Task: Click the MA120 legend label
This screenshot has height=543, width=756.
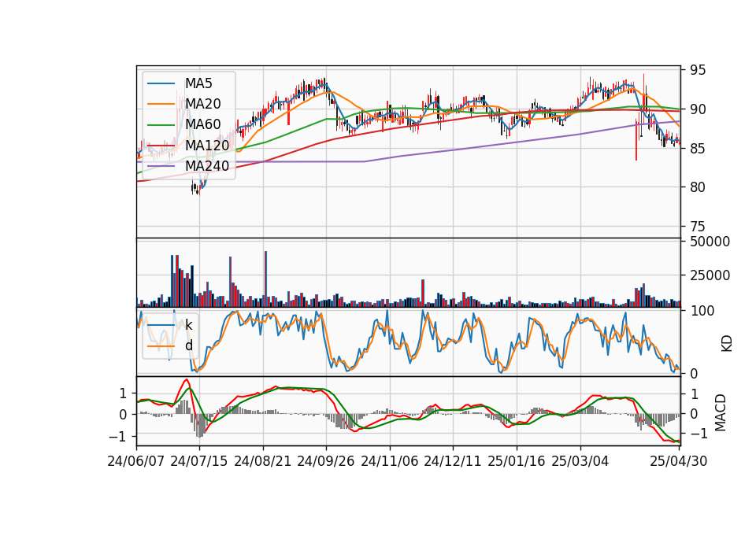Action: point(207,145)
